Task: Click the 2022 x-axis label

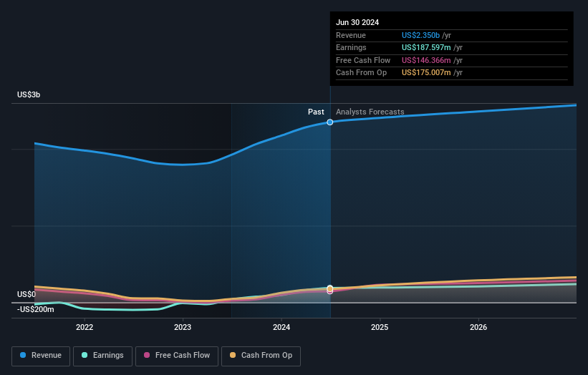Action: point(85,327)
